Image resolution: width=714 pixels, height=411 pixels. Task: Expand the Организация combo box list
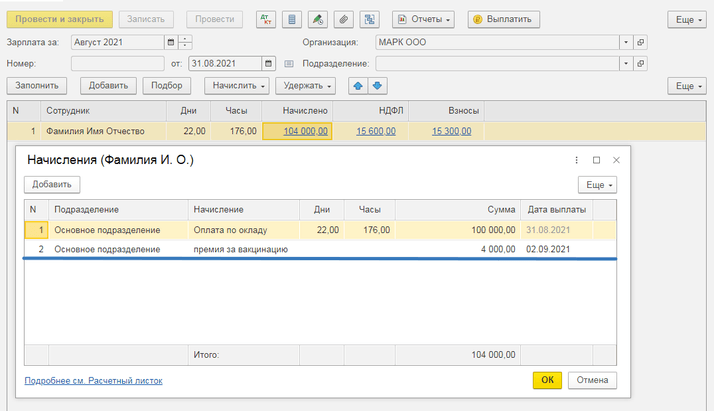click(625, 43)
